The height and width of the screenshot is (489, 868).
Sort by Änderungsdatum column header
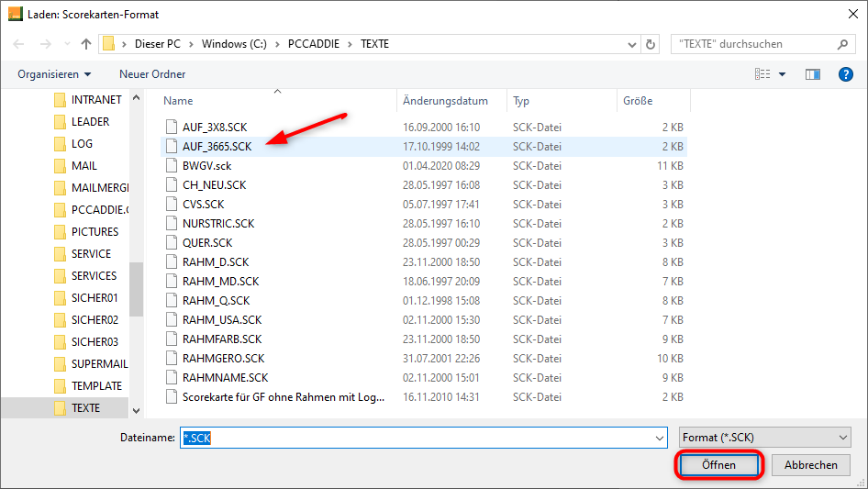[x=445, y=101]
